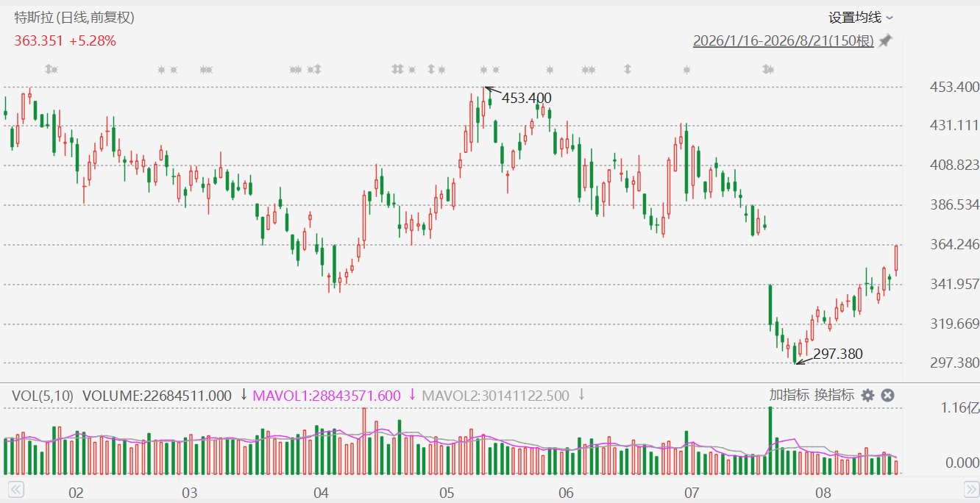Click the magenta down arrow after MAVOL1
Image resolution: width=980 pixels, height=503 pixels.
[412, 395]
